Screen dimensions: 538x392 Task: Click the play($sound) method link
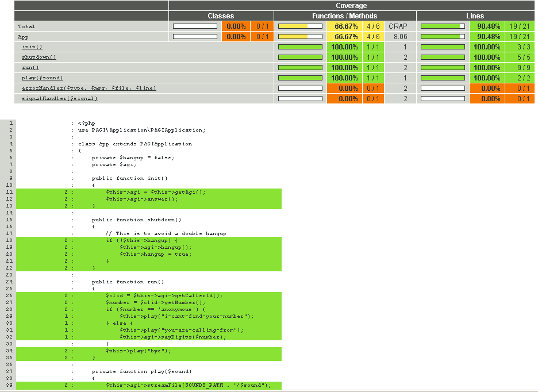(x=42, y=78)
